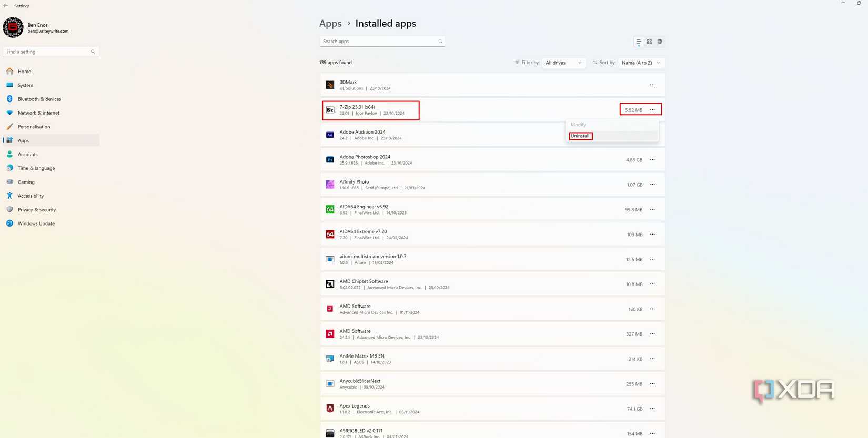Screen dimensions: 868x438
Task: Open Network & internet settings
Action: click(51, 113)
